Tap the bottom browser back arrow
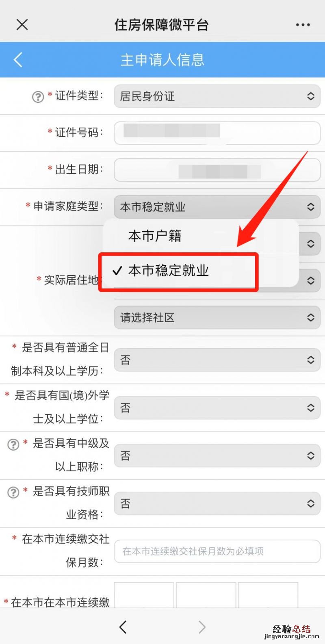 pos(123,627)
